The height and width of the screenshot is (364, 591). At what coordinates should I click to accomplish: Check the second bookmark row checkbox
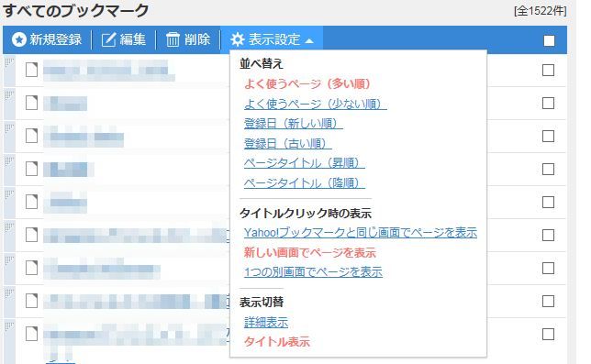pyautogui.click(x=548, y=103)
